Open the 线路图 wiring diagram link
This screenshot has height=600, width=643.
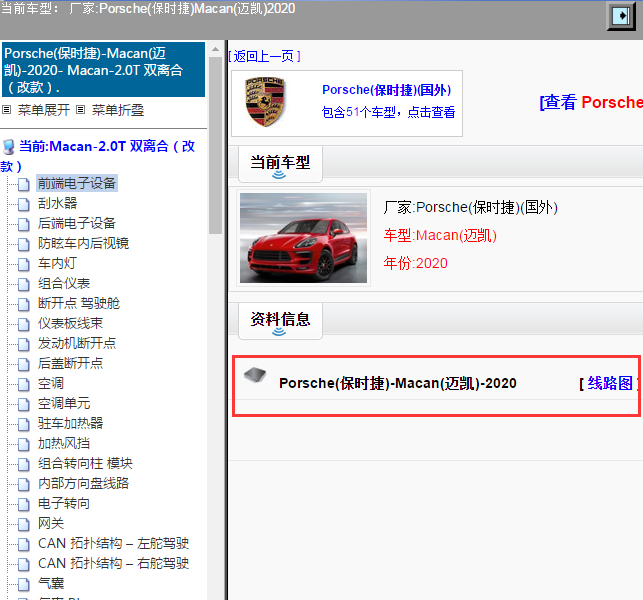[x=610, y=383]
